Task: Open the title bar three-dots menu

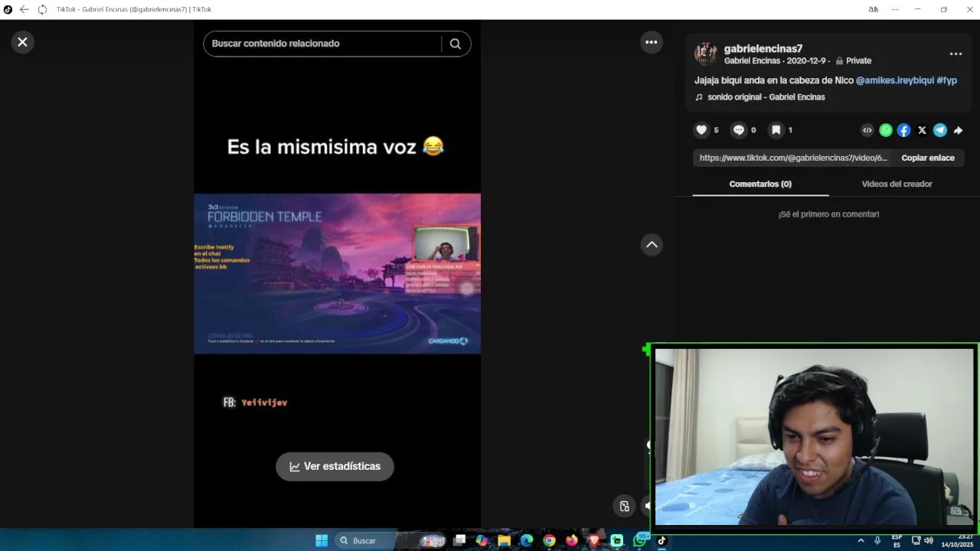Action: (894, 9)
